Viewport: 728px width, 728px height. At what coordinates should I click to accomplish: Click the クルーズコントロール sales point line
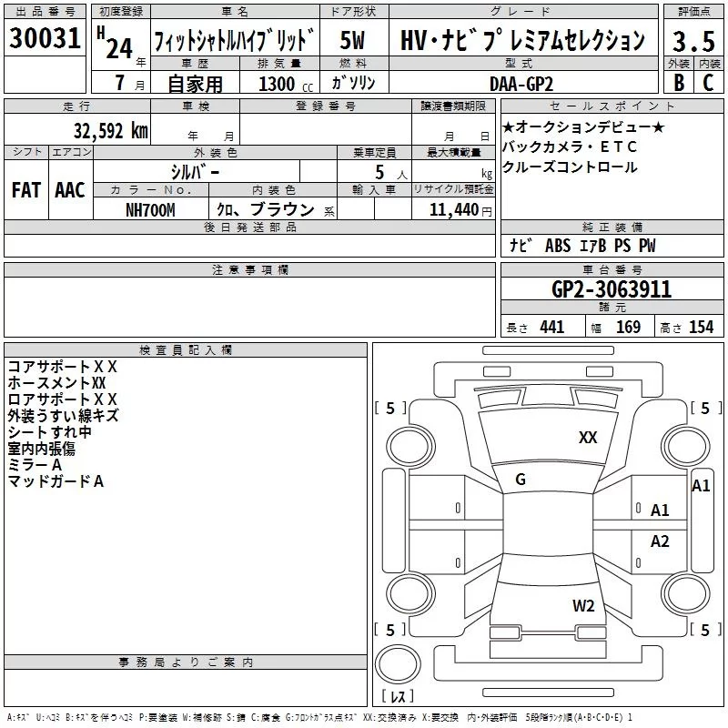click(x=570, y=167)
